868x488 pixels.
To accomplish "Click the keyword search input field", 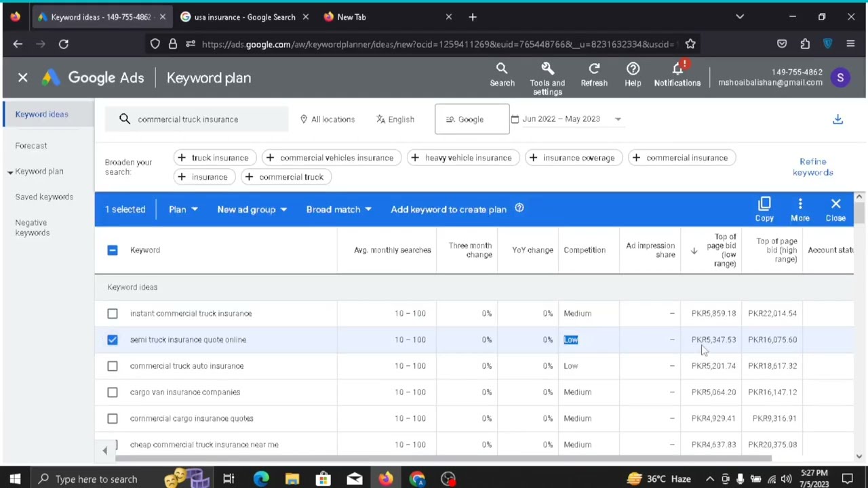I will coord(197,119).
